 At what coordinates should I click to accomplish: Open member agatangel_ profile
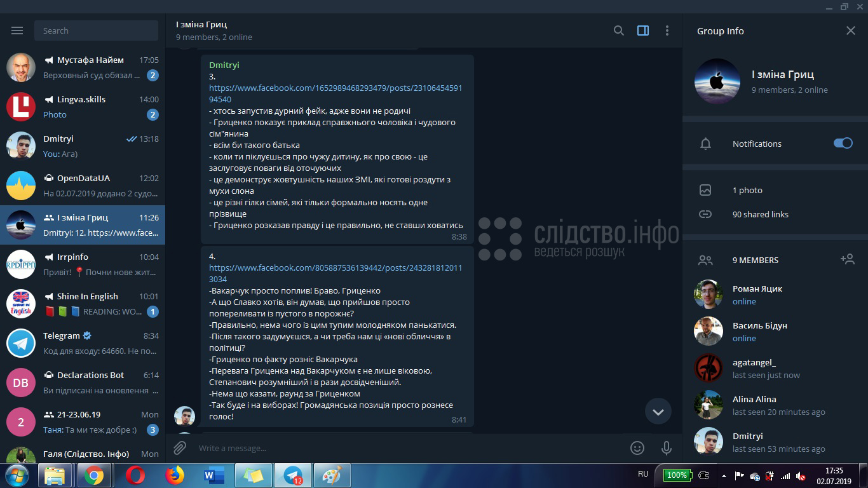775,368
